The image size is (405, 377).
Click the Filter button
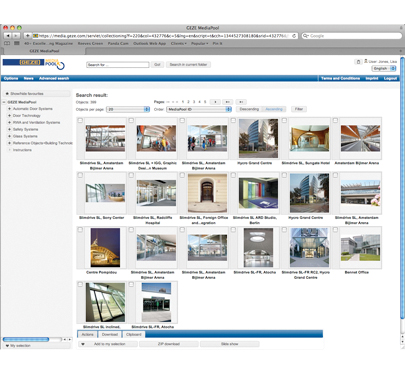299,109
